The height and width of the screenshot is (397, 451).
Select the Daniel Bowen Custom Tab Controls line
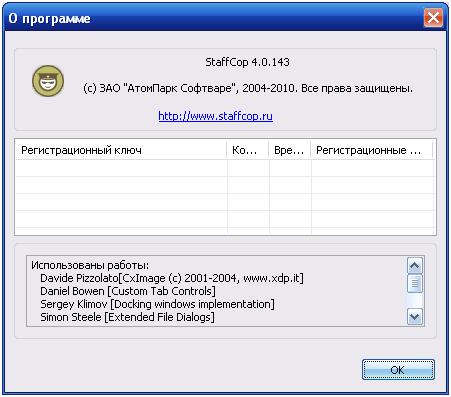coord(128,291)
